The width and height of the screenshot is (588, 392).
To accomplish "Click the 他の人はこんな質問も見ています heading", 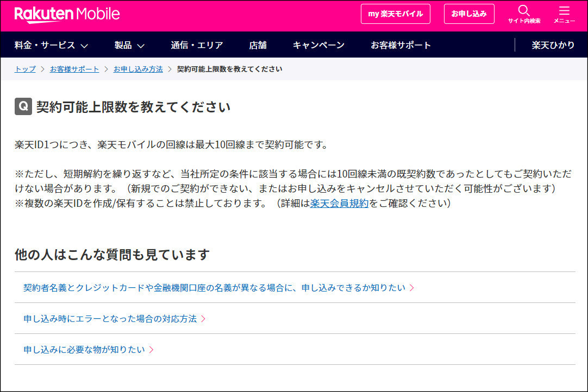I will [112, 255].
